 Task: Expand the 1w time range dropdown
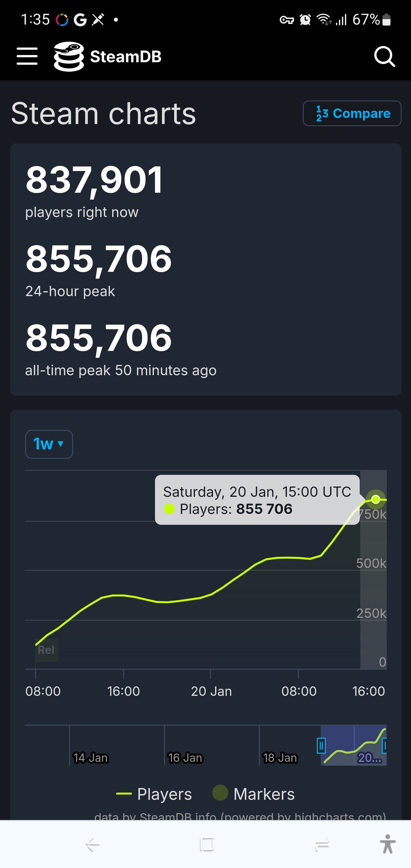coord(49,444)
